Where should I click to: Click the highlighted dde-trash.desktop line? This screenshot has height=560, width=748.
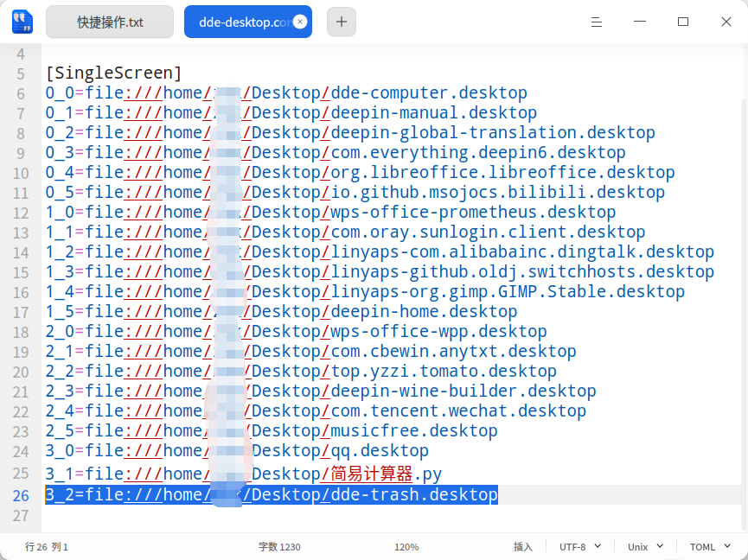tap(272, 494)
